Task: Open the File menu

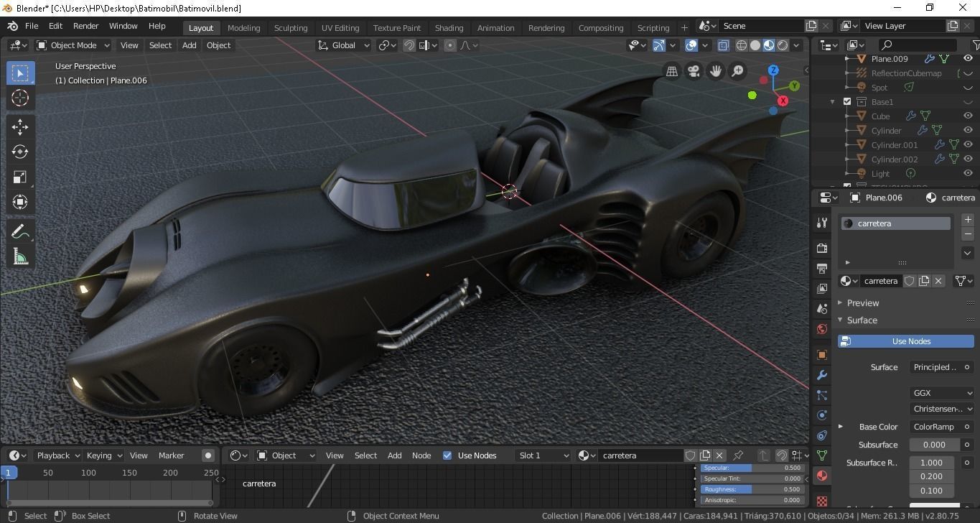Action: tap(32, 26)
